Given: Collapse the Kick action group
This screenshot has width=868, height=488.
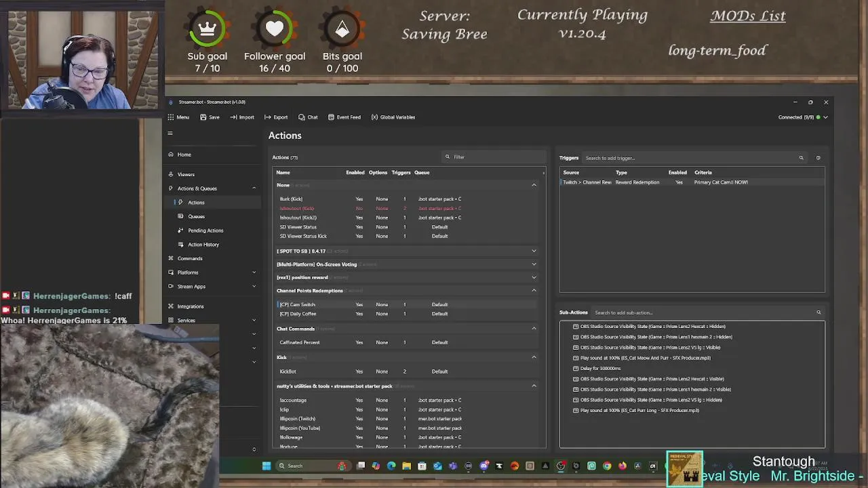Looking at the screenshot, I should pyautogui.click(x=534, y=357).
